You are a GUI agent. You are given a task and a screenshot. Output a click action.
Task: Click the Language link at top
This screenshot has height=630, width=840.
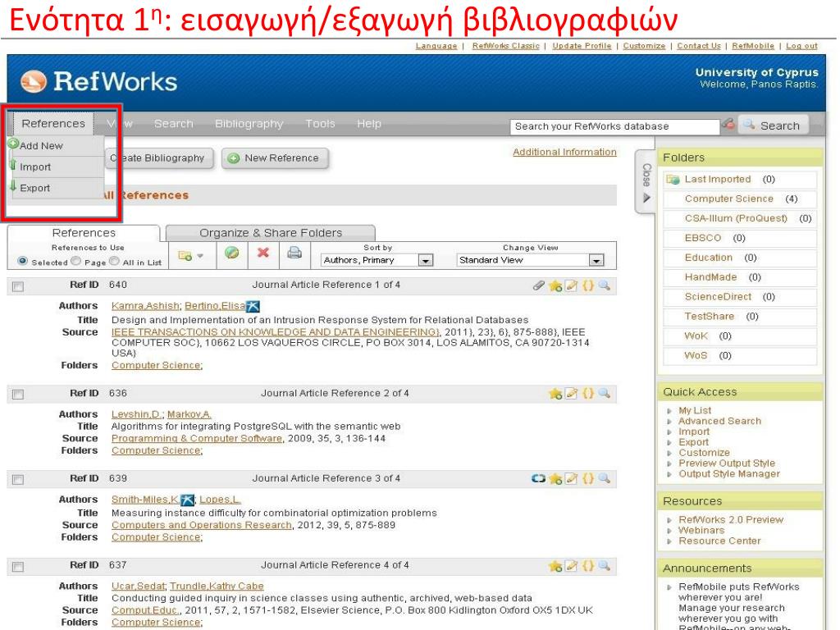coord(436,46)
